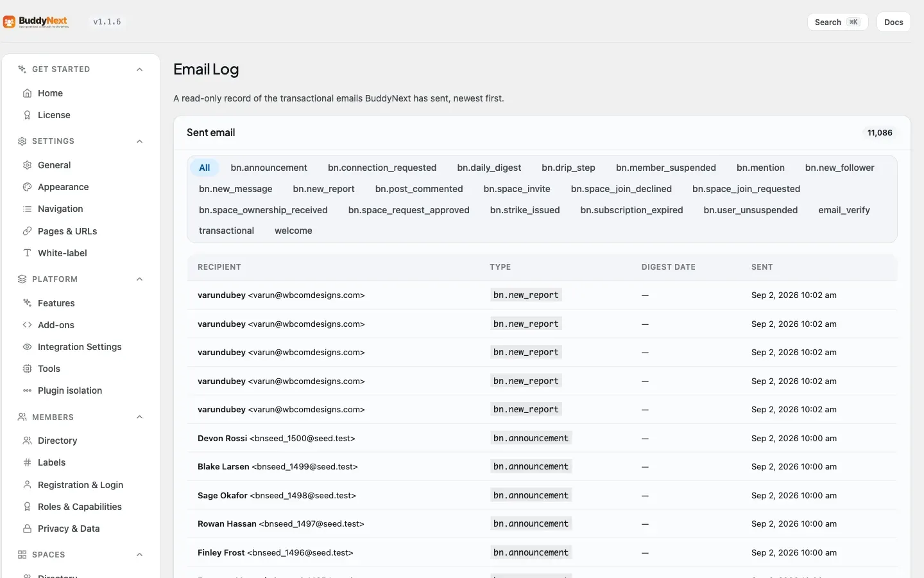Filter by bn.strike_issued
Screen dimensions: 924x578
(x=525, y=210)
